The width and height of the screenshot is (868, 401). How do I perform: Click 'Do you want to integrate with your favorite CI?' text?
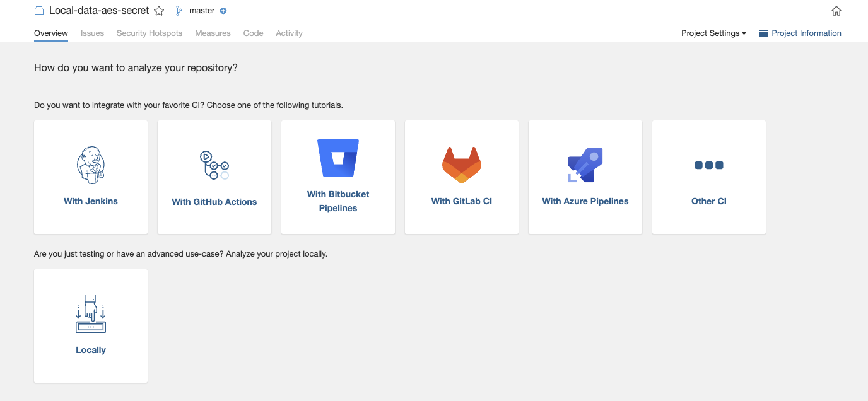click(119, 105)
